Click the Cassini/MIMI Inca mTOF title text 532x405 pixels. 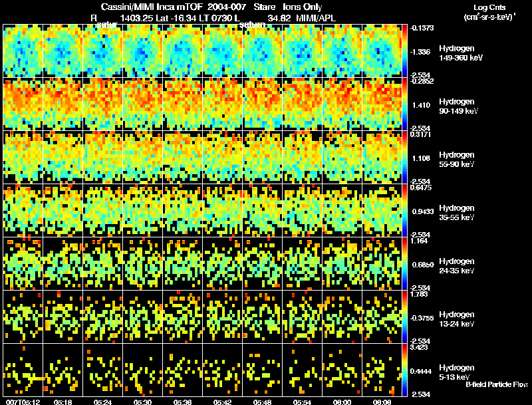[152, 7]
